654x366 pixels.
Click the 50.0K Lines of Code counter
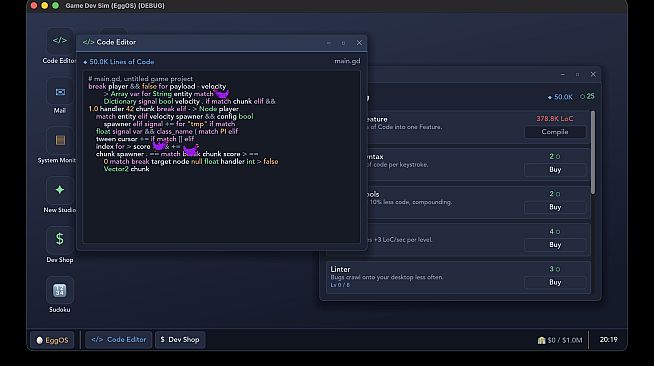(x=119, y=62)
